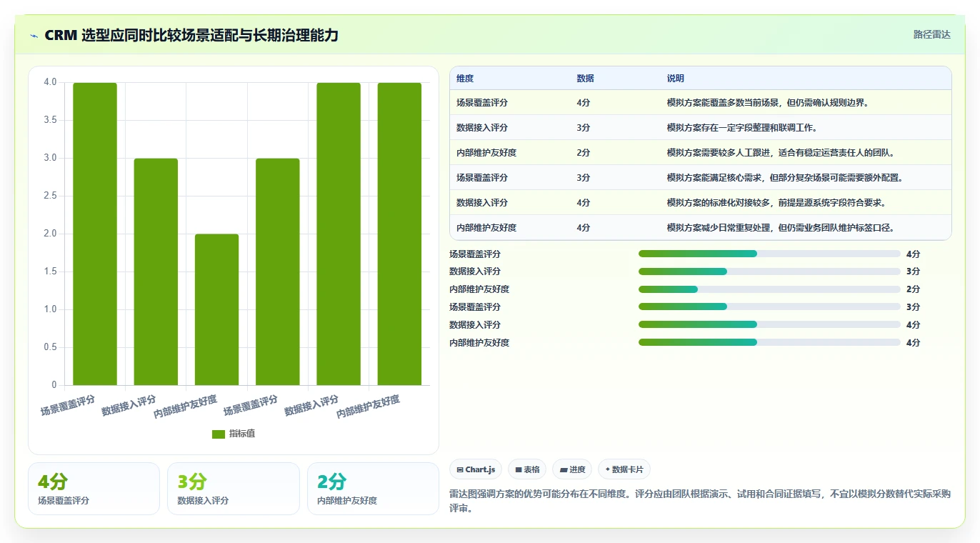Click the last chart bar, 内部维护友好度 at 4.0
980x543 pixels.
click(399, 234)
